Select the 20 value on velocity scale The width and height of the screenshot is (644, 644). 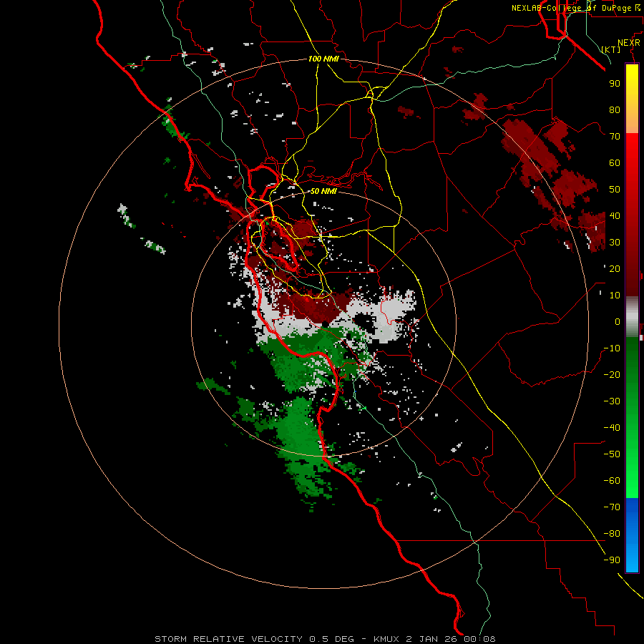pos(615,268)
